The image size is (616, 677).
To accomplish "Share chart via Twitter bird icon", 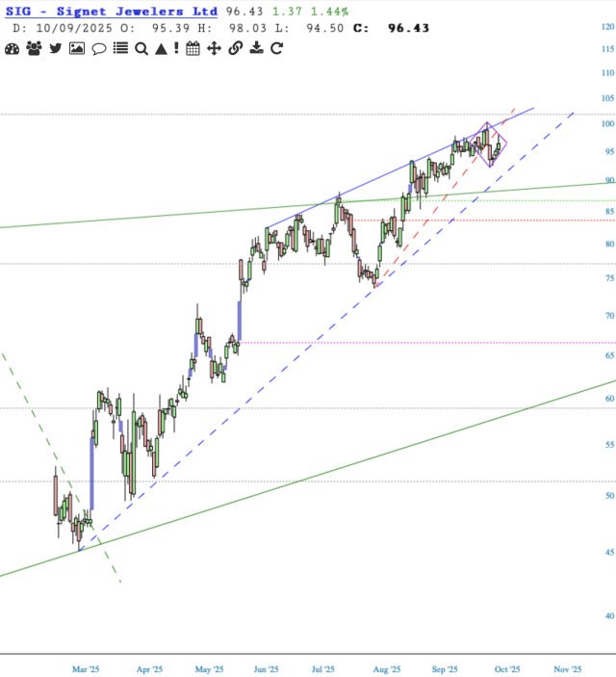I will [x=56, y=48].
